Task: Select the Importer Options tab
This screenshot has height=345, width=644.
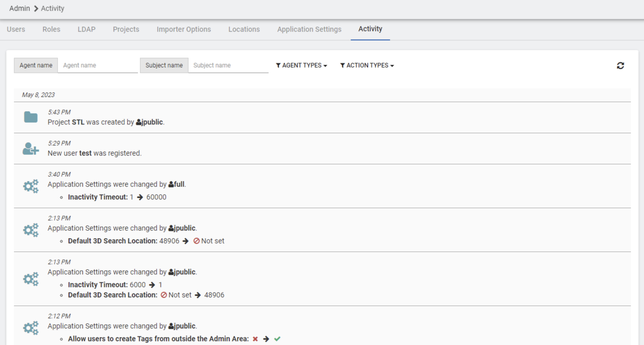Action: click(184, 29)
